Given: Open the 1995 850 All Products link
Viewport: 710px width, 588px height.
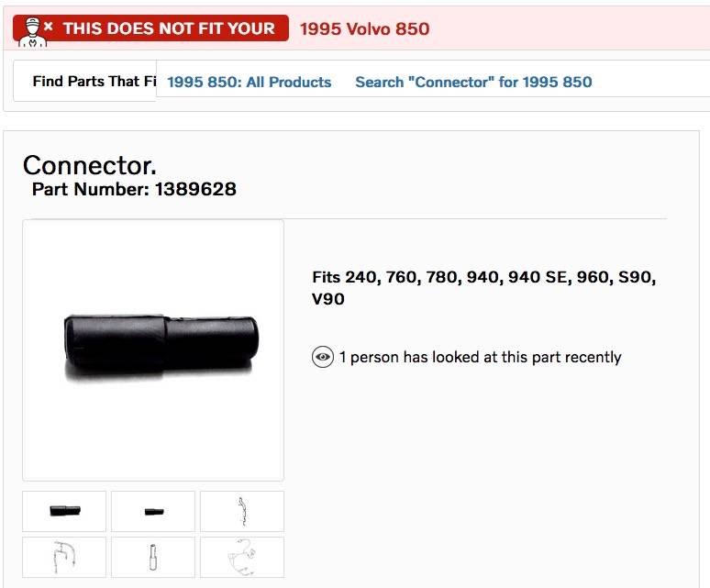Looking at the screenshot, I should (x=249, y=82).
